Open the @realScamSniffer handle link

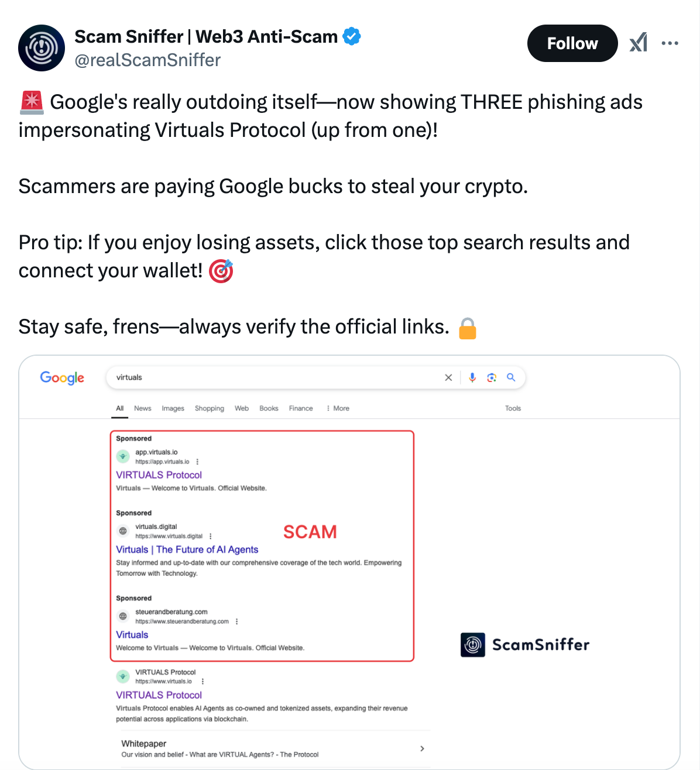coord(147,60)
